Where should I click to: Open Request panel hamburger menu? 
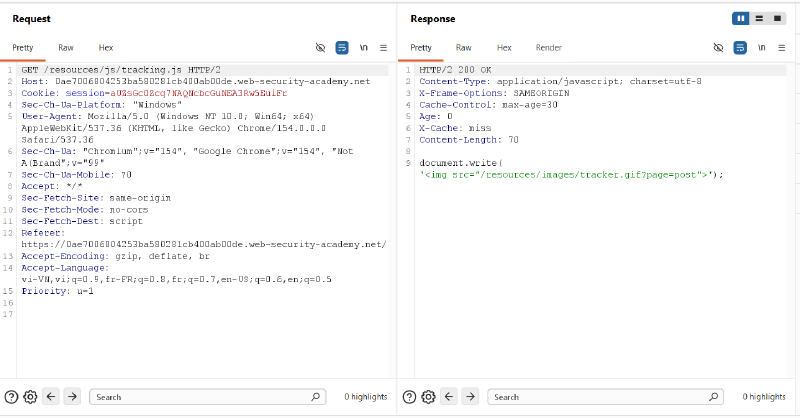(x=383, y=47)
